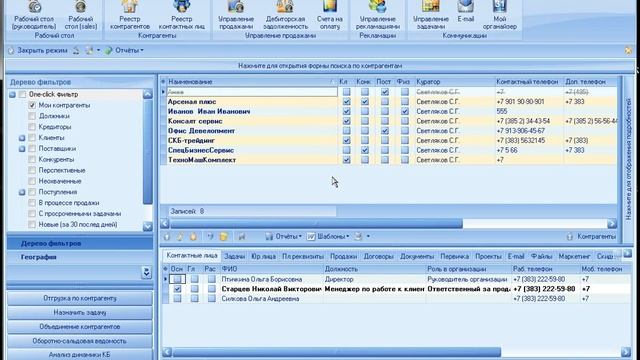The height and width of the screenshot is (360, 640).
Task: Click yellow folder icon in grid toolbar
Action: pyautogui.click(x=224, y=236)
